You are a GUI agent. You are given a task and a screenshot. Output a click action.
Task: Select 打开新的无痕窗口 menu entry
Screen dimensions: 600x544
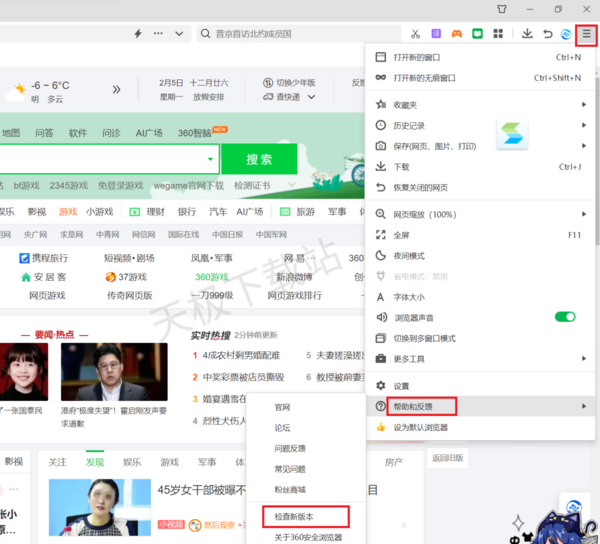point(425,77)
